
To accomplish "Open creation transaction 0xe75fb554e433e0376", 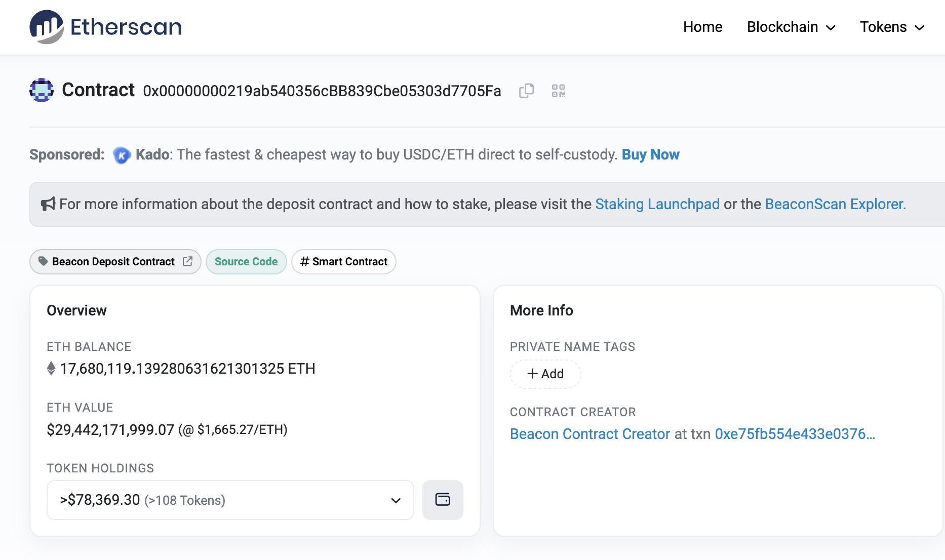I will tap(795, 434).
